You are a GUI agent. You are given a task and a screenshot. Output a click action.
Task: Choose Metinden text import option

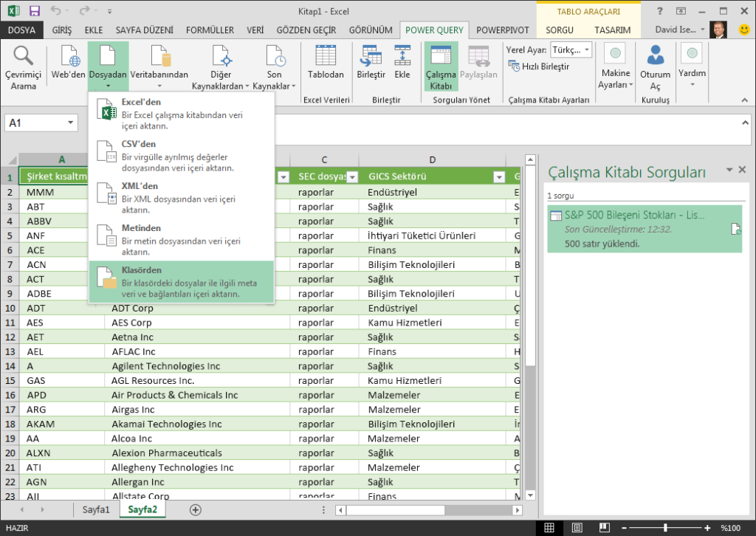(x=182, y=239)
